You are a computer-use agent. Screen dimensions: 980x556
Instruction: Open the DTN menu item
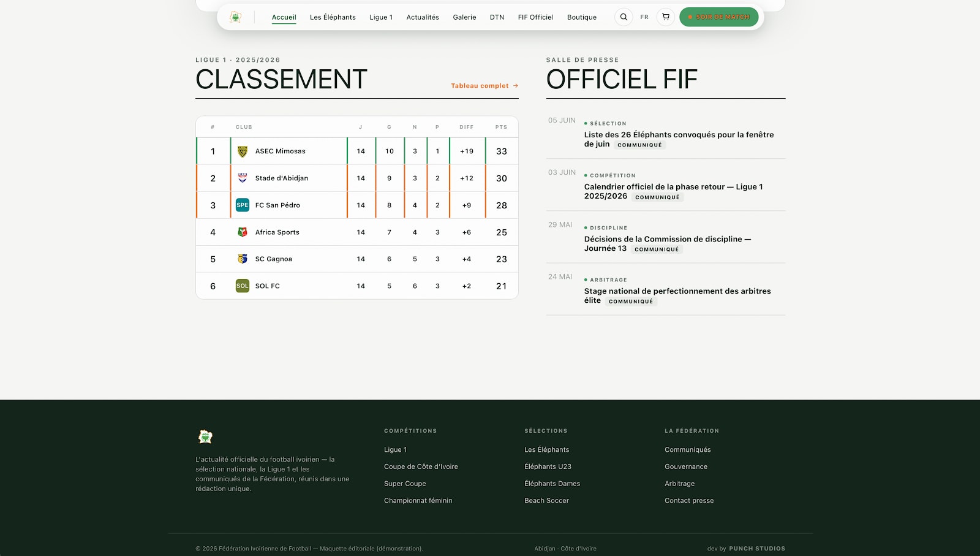click(x=497, y=17)
